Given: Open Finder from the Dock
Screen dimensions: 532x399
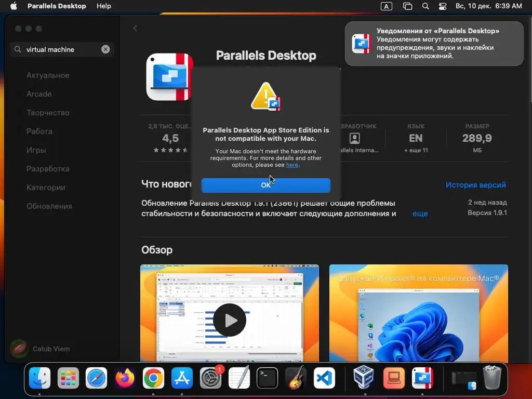Looking at the screenshot, I should point(39,378).
